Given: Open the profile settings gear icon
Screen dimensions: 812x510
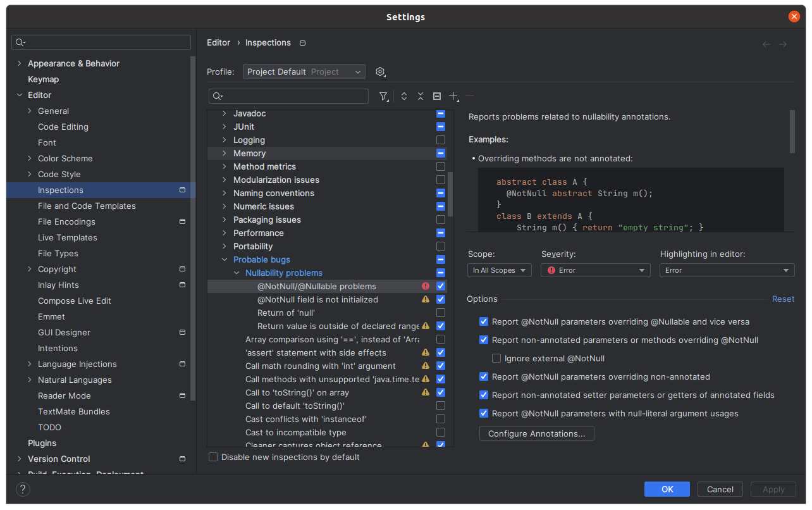Looking at the screenshot, I should pyautogui.click(x=380, y=72).
